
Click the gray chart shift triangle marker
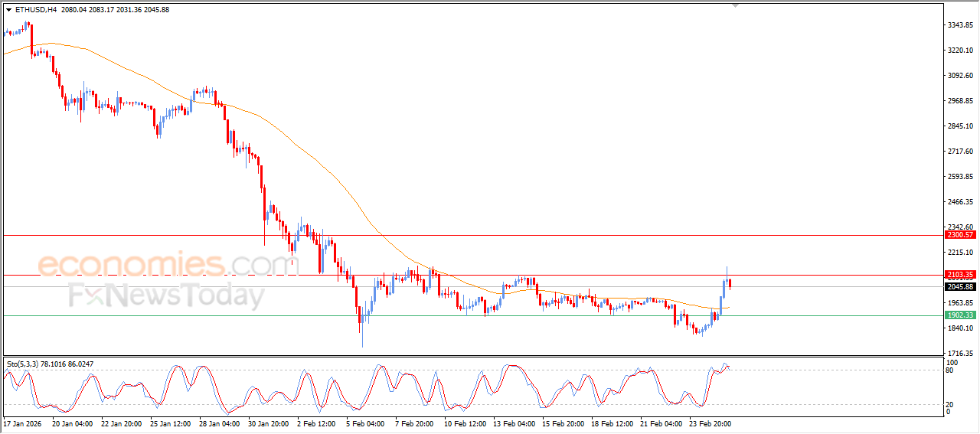736,5
